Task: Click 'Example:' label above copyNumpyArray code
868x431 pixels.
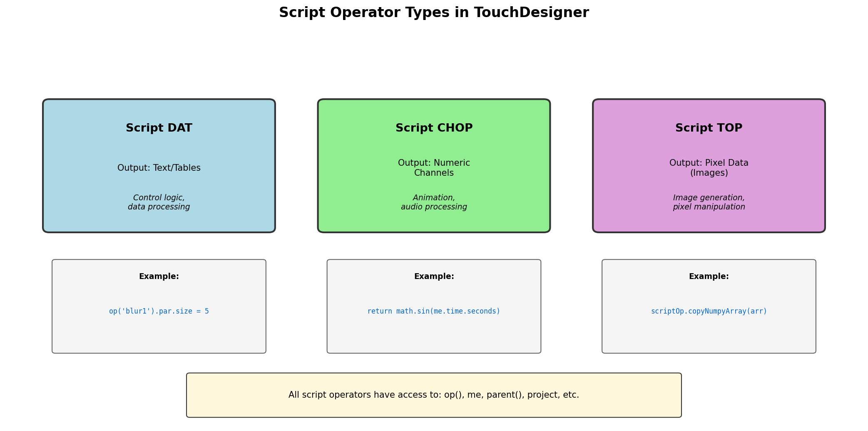Action: 709,277
